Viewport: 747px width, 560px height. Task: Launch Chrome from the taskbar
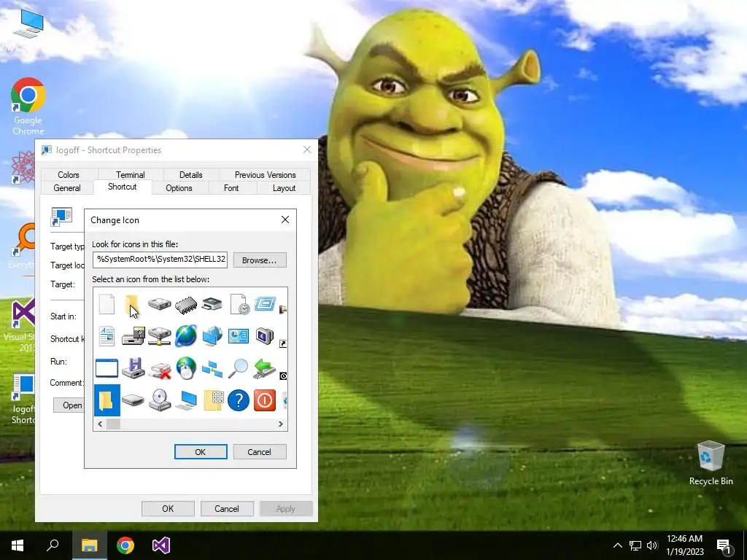pyautogui.click(x=125, y=545)
